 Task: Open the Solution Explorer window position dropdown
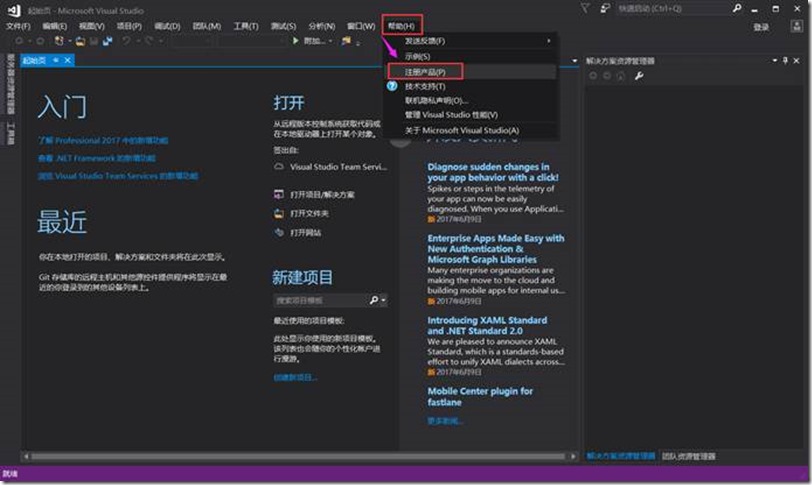(x=775, y=61)
